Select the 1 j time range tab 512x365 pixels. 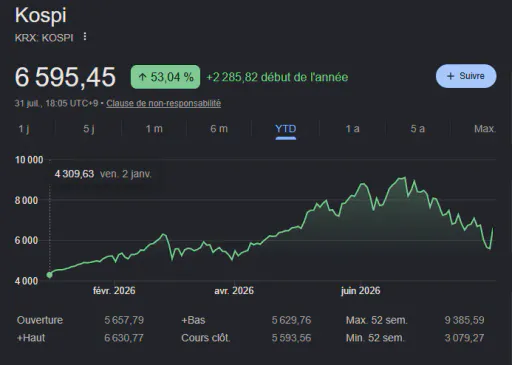24,129
